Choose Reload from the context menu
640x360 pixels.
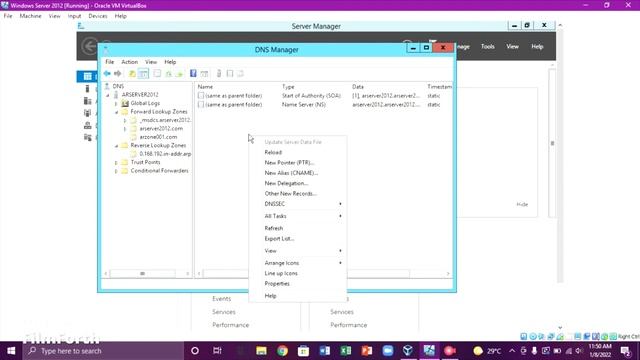(x=298, y=152)
